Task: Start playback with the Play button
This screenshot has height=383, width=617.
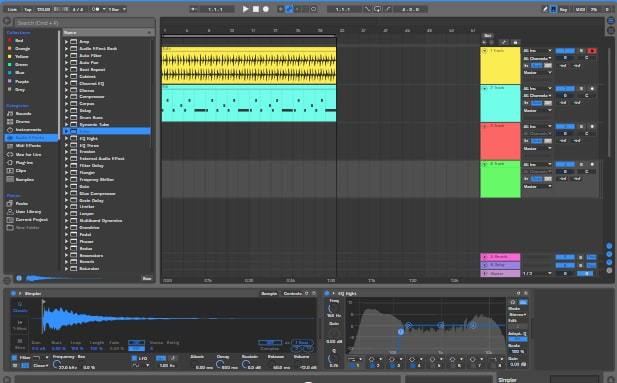Action: point(245,9)
